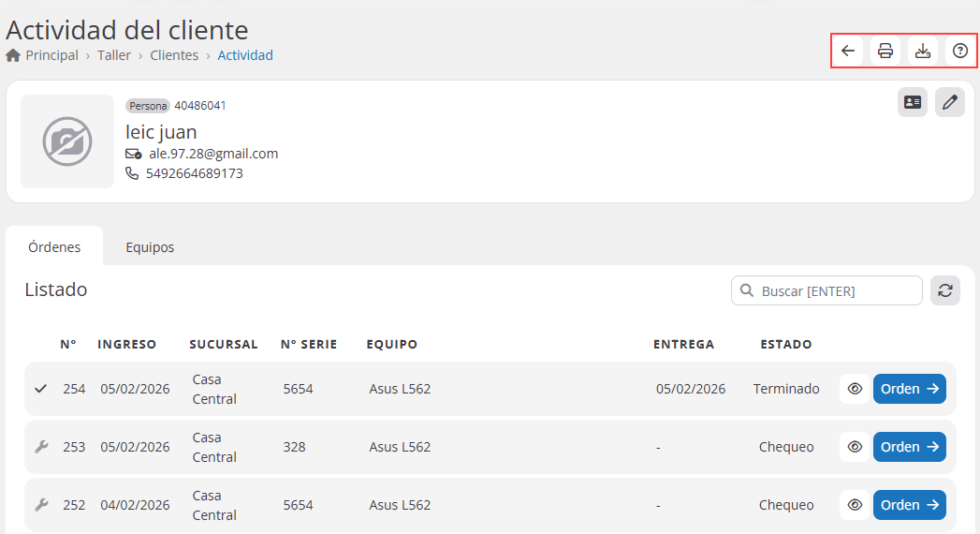
Task: Refresh the orders list
Action: (945, 290)
